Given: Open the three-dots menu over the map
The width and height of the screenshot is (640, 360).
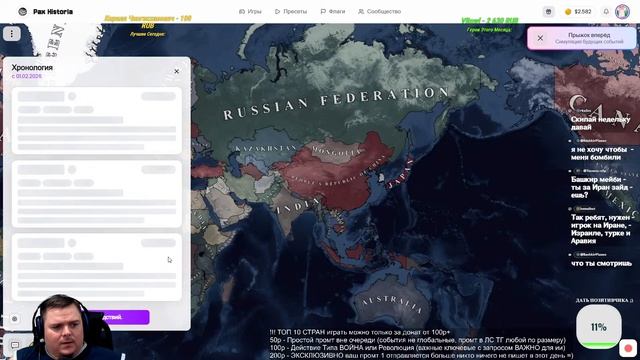Looking at the screenshot, I should [11, 33].
